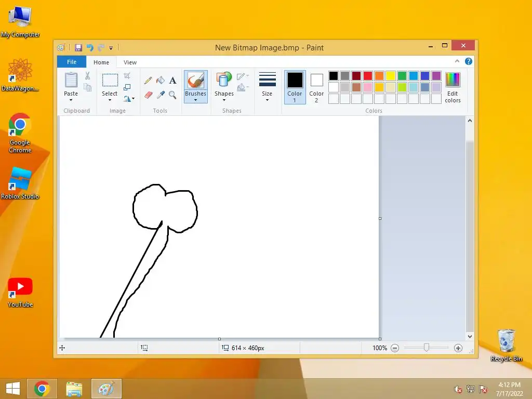Select the Eraser tool
532x399 pixels.
pyautogui.click(x=148, y=95)
